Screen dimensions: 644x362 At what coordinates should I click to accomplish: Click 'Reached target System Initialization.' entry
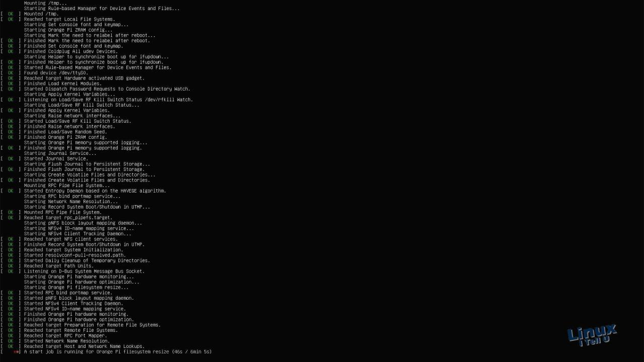pos(73,250)
